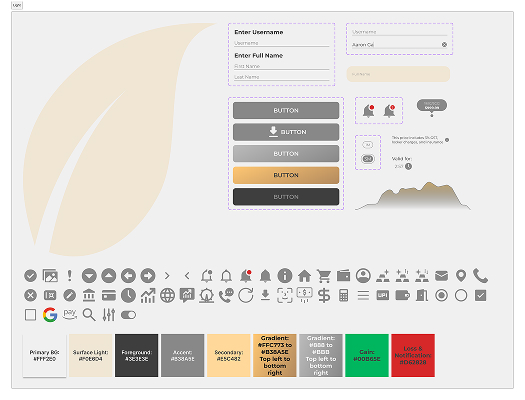Click the phone handset icon
The width and height of the screenshot is (525, 400).
click(x=480, y=276)
